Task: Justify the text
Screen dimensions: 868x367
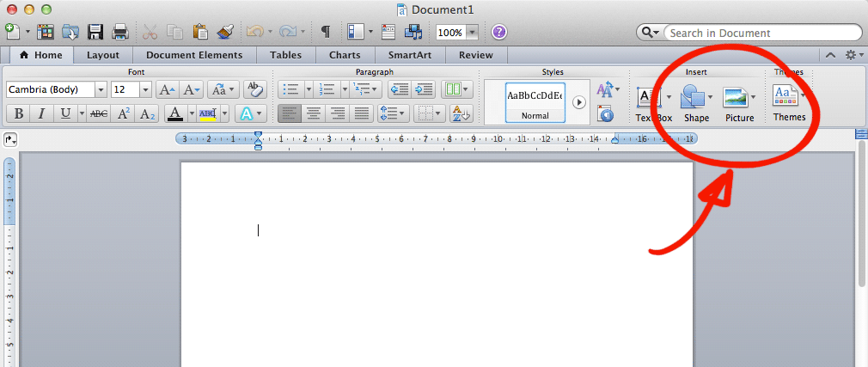Action: coord(362,113)
